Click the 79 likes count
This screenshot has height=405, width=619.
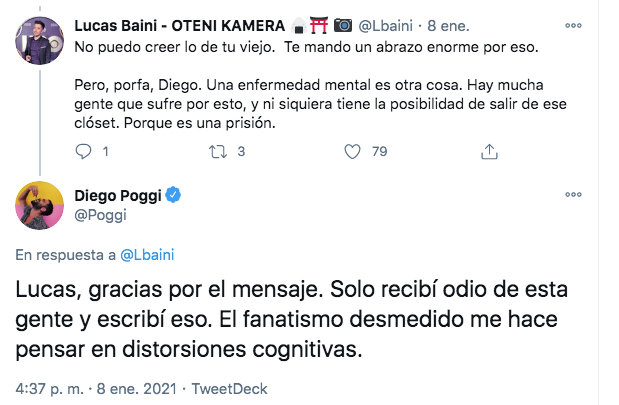pyautogui.click(x=379, y=152)
